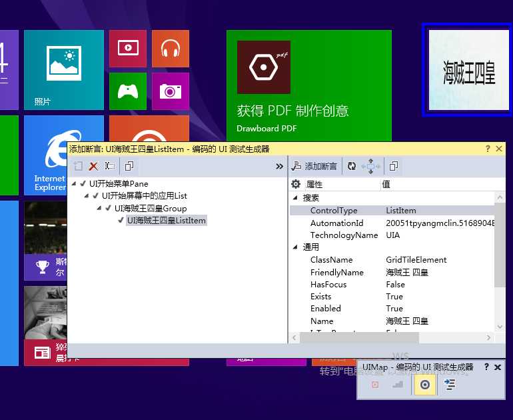Collapse the UI开始屏幕中的应用List node

[87, 196]
